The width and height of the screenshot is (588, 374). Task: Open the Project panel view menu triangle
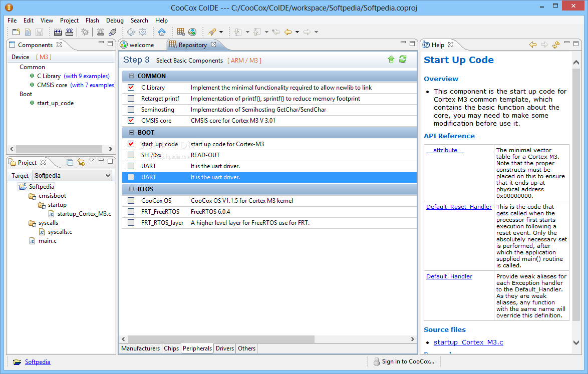pos(92,160)
